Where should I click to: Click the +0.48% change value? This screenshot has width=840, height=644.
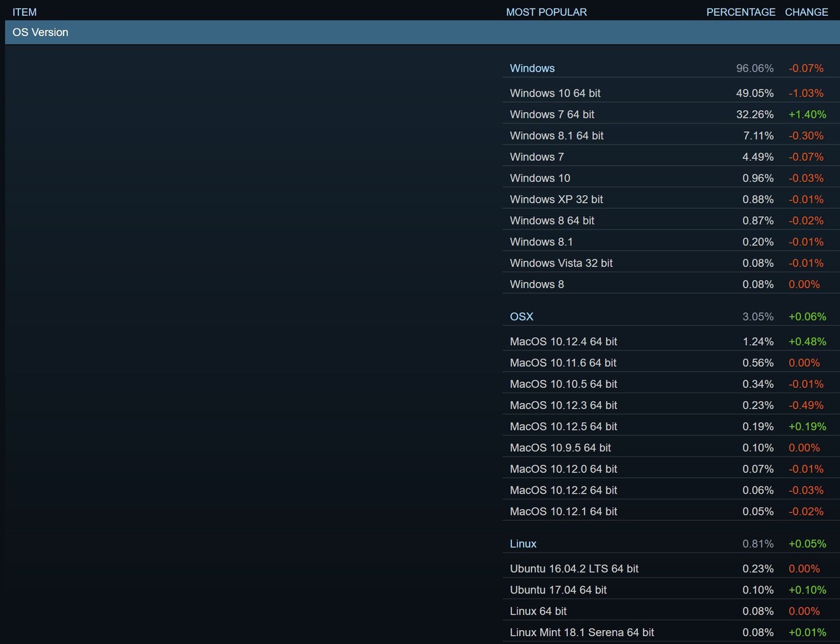tap(807, 341)
